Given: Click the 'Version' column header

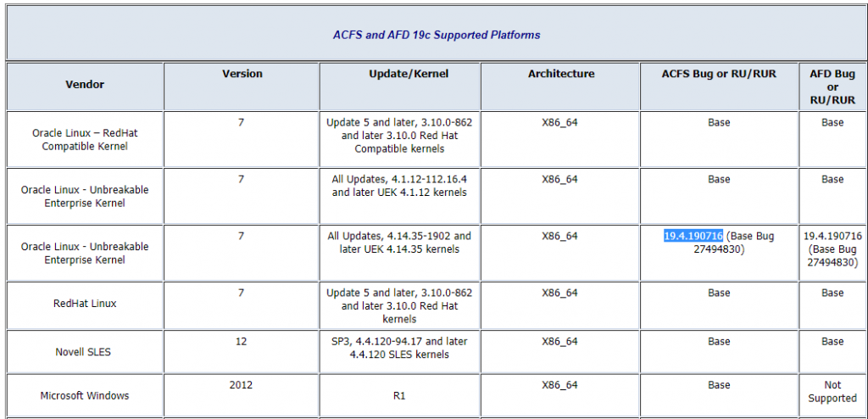Looking at the screenshot, I should pos(242,74).
